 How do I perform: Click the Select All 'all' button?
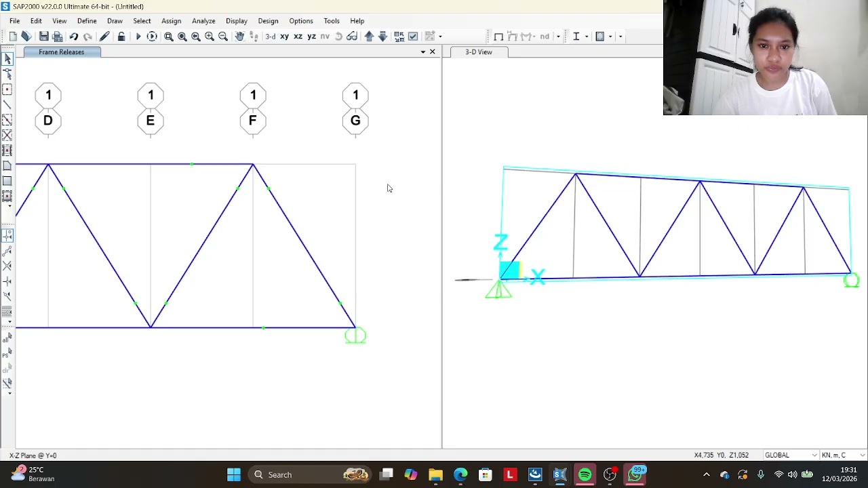(x=7, y=338)
